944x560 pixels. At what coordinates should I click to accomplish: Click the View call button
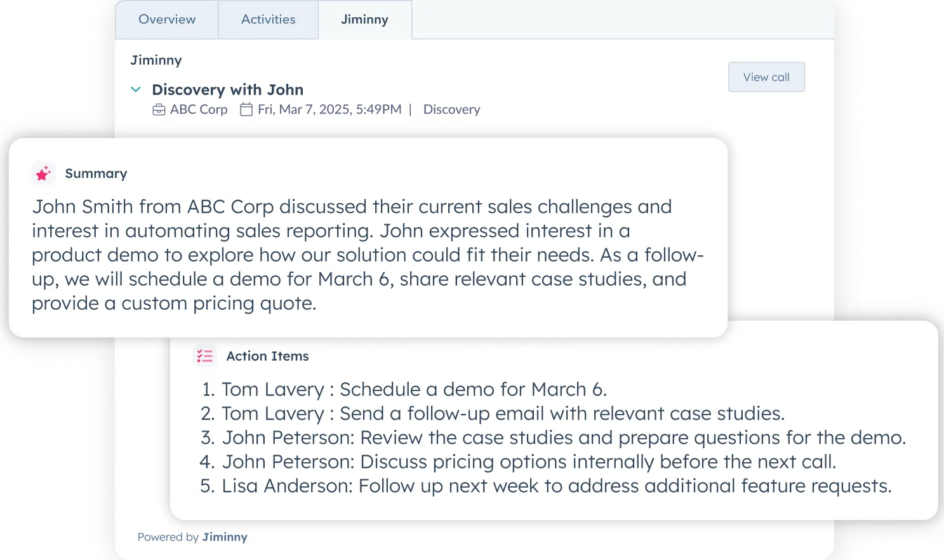tap(766, 77)
